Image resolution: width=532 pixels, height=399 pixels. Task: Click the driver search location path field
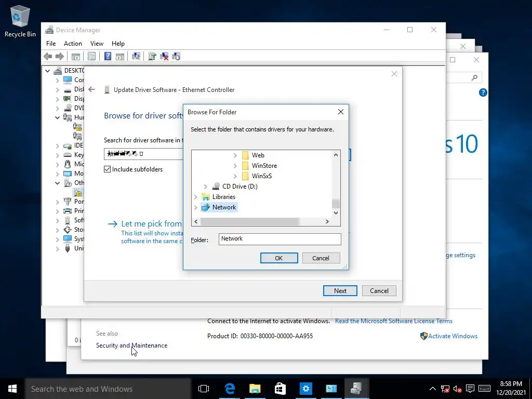[143, 154]
